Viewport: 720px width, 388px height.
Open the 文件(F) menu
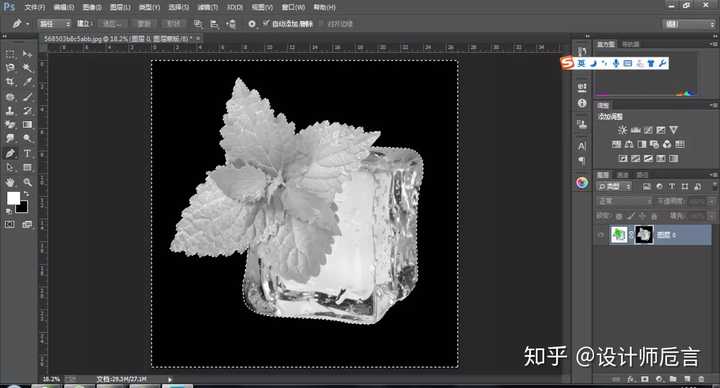point(34,7)
